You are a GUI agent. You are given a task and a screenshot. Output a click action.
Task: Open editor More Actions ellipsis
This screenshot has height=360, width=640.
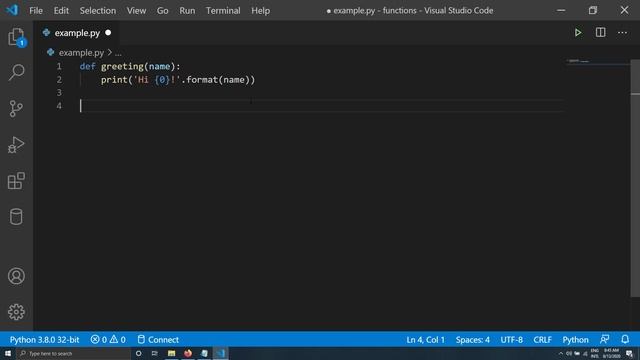click(x=622, y=33)
